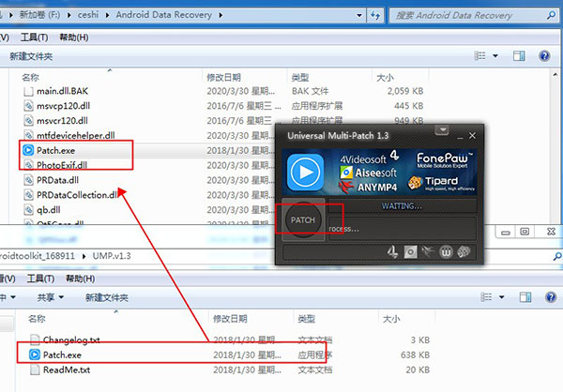Click the round W icon in patcher footer
The image size is (563, 392).
tap(446, 252)
